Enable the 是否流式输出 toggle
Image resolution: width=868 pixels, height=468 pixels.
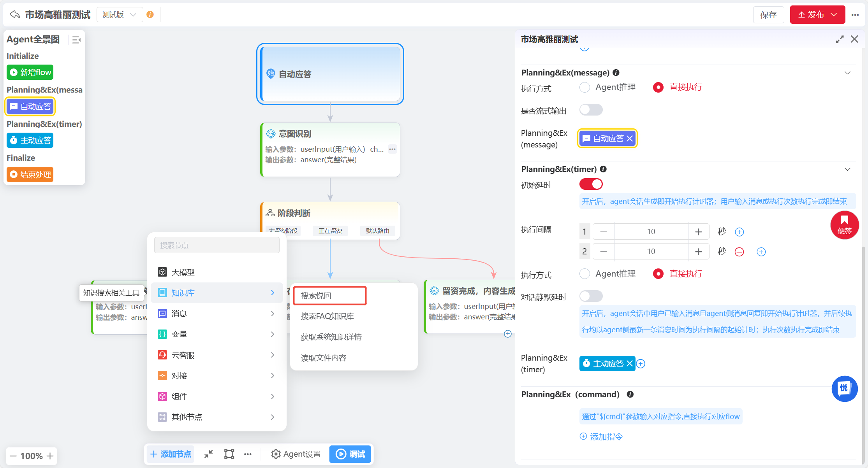click(x=591, y=110)
